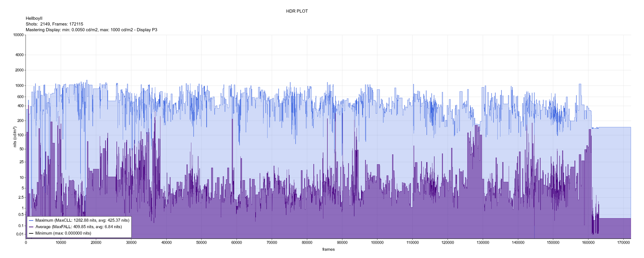Click the x-axis tick label "170000"
Image resolution: width=644 pixels, height=258 pixels.
(623, 243)
